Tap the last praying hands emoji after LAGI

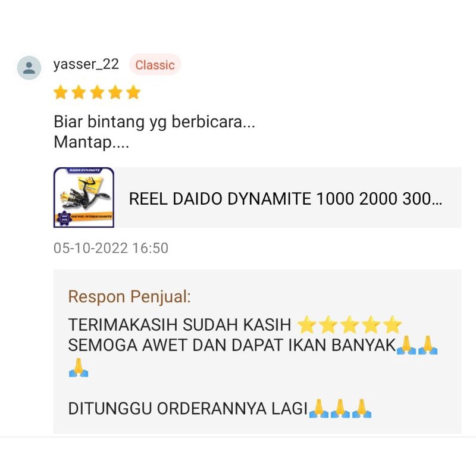pos(362,409)
